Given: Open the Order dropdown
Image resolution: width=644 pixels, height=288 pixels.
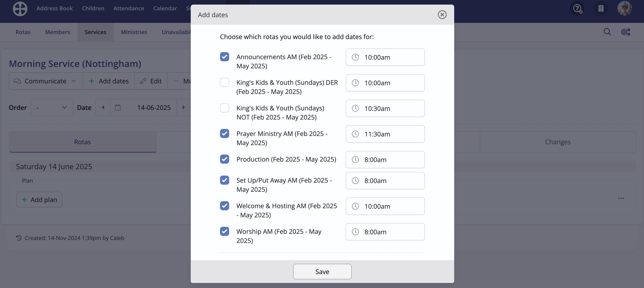Looking at the screenshot, I should pyautogui.click(x=52, y=107).
